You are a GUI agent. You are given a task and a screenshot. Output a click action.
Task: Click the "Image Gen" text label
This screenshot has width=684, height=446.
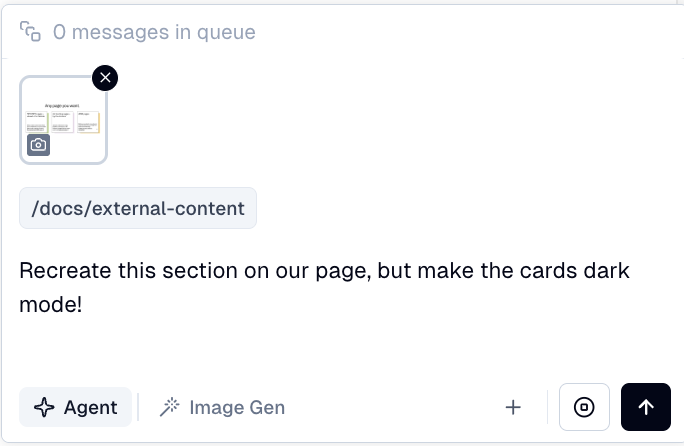click(x=237, y=407)
